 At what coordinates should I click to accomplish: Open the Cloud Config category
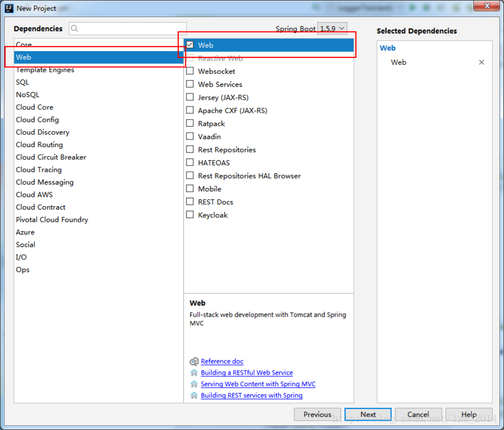coord(98,120)
